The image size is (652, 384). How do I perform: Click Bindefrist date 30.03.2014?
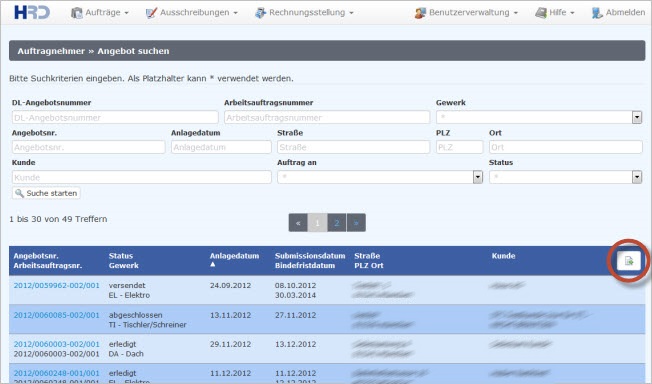(x=295, y=295)
